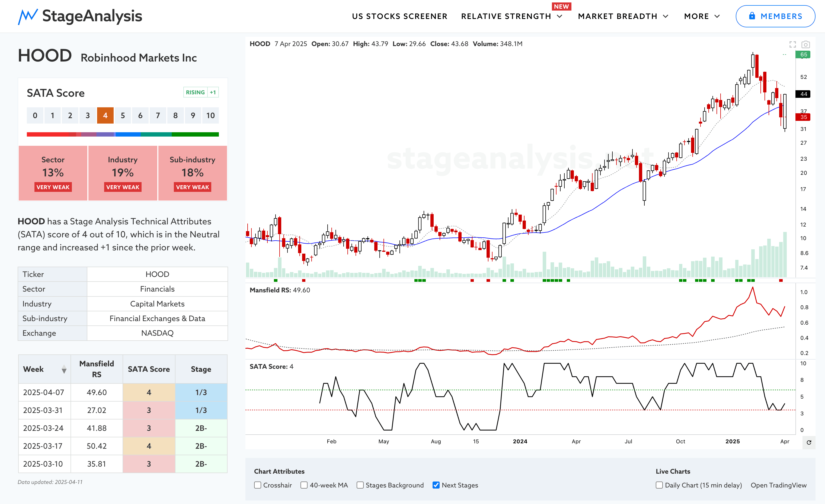This screenshot has width=825, height=504.
Task: Enable Daily Chart 15 min delay checkbox
Action: 659,485
